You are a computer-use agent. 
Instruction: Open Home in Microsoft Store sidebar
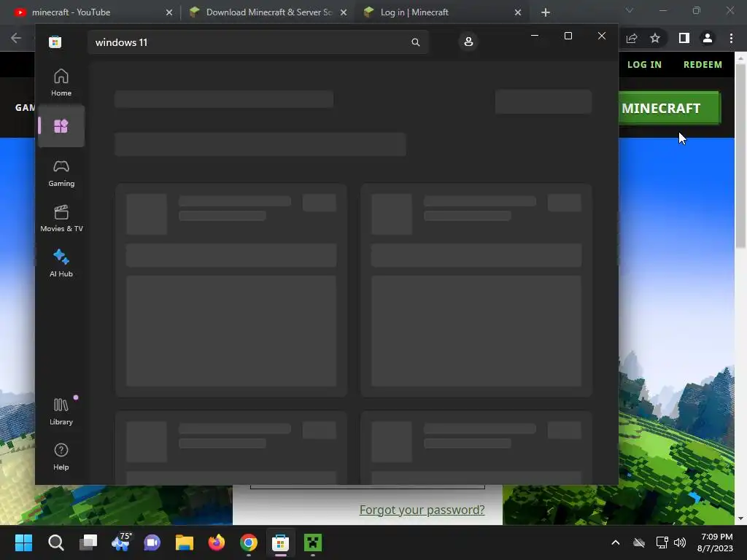(61, 82)
